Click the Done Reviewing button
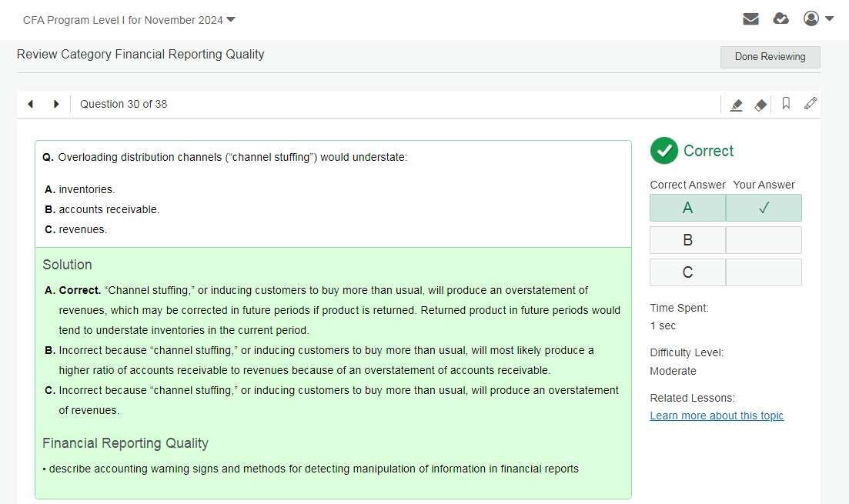This screenshot has height=504, width=849. click(770, 57)
